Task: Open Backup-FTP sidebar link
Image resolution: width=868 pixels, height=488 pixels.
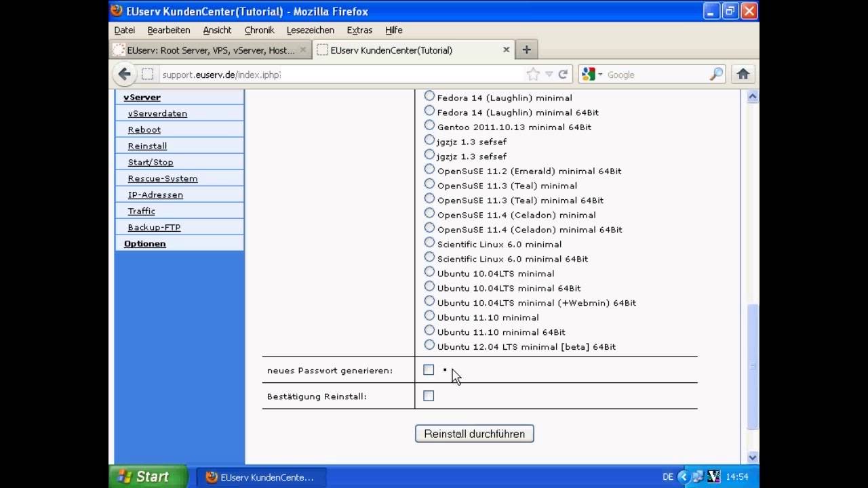Action: point(155,227)
